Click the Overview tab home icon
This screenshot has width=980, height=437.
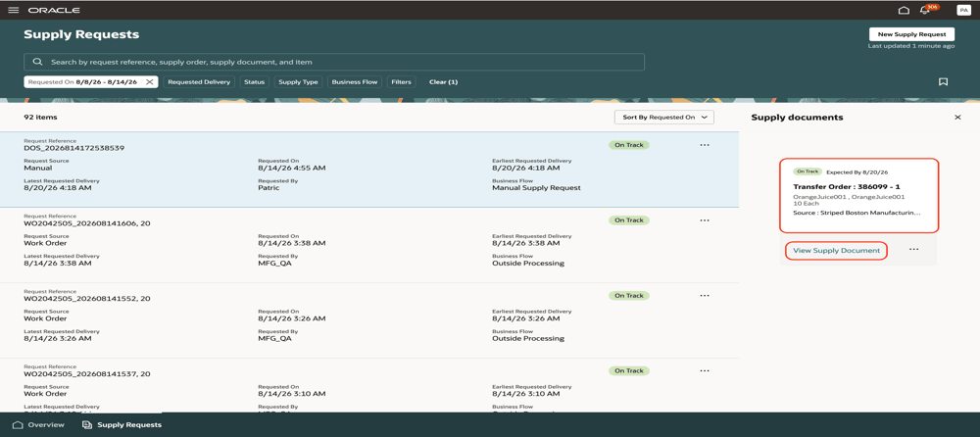[x=18, y=425]
